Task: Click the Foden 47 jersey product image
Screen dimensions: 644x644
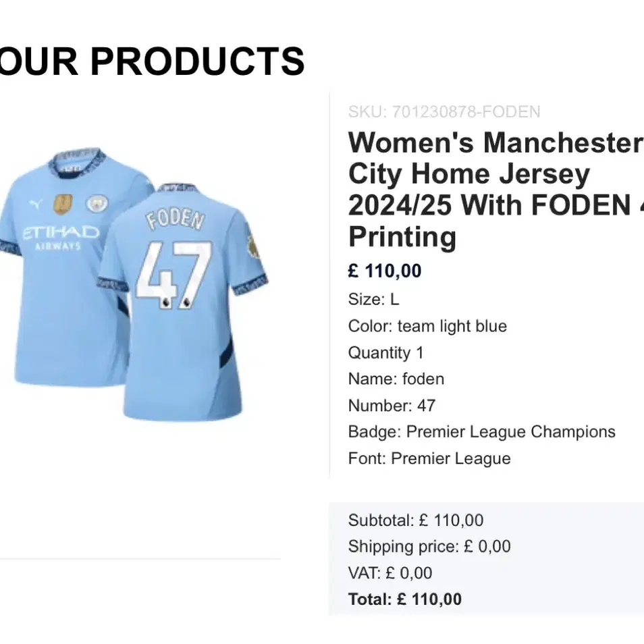Action: pos(134,284)
